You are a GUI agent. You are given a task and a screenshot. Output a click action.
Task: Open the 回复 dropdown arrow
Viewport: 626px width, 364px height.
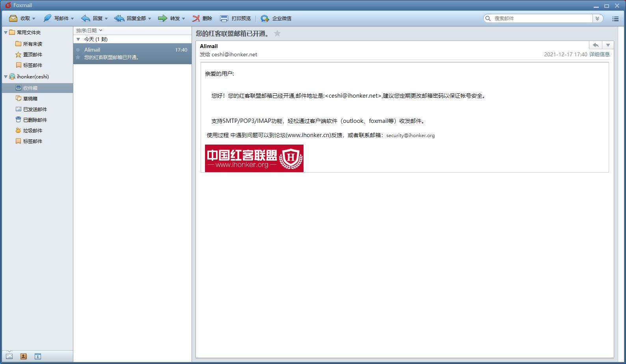tap(106, 19)
